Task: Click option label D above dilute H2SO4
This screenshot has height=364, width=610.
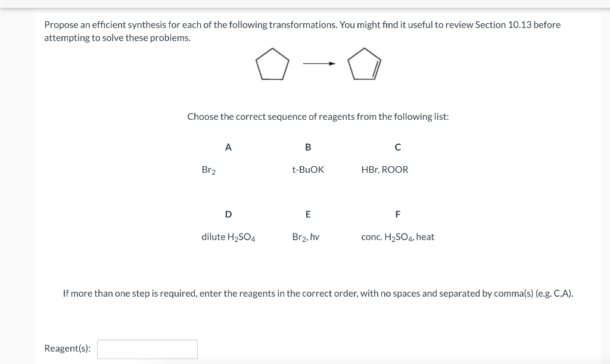Action: pos(228,214)
